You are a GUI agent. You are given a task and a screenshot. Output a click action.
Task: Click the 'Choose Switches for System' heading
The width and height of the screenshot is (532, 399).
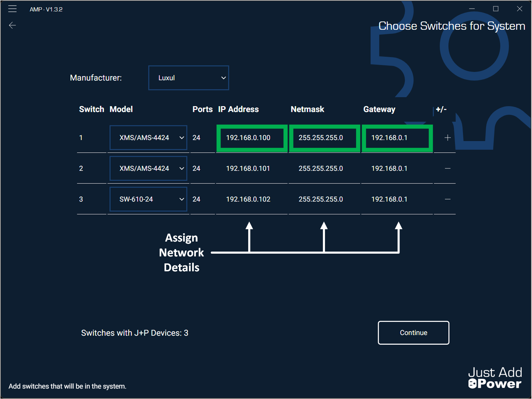click(452, 26)
